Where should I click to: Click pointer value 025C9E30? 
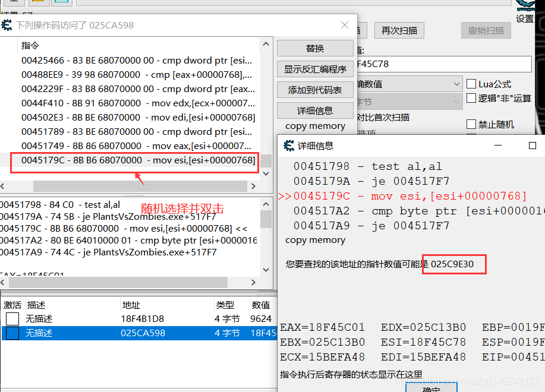452,264
